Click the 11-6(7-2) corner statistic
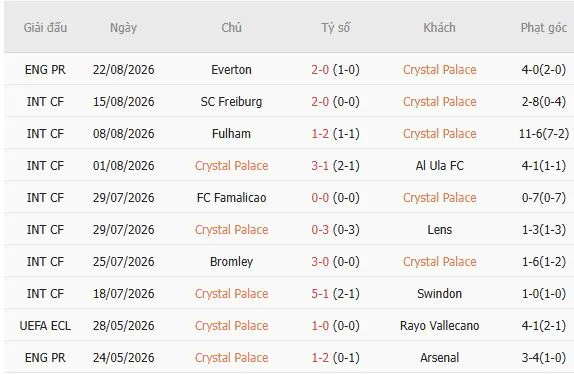This screenshot has height=374, width=574. (x=544, y=134)
